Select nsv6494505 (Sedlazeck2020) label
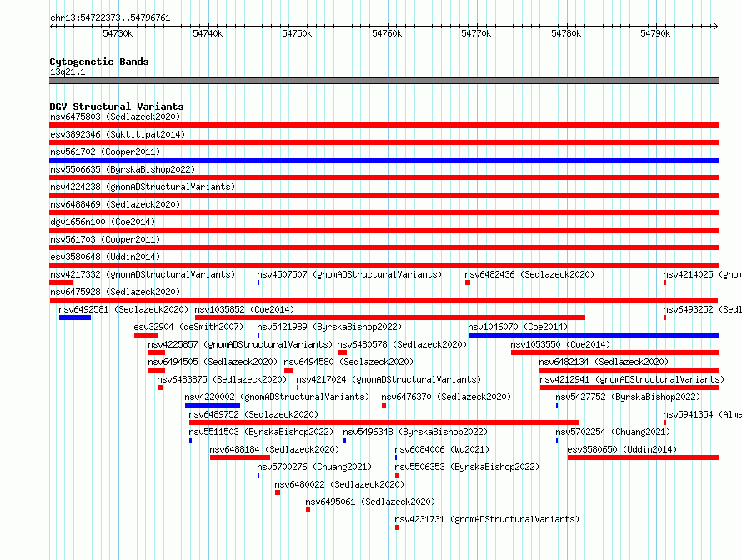Screen dimensions: 742x560 [x=213, y=362]
